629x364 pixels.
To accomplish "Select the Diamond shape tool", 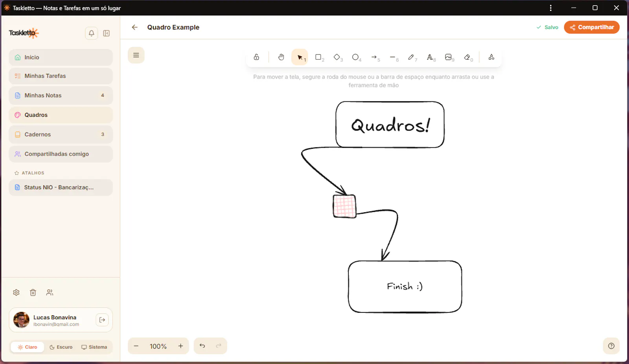I will pos(337,57).
